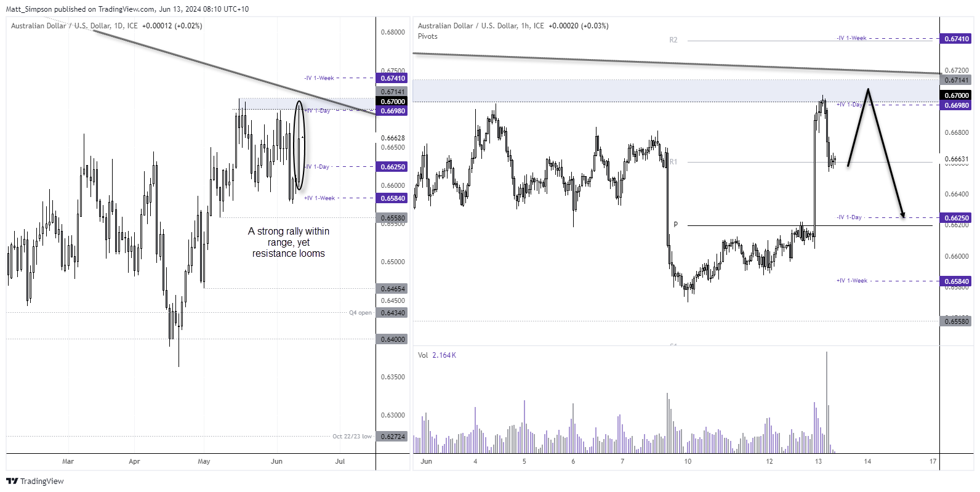Click the +IV 1-Week label on 1h chart
The image size is (980, 492).
[x=852, y=281]
